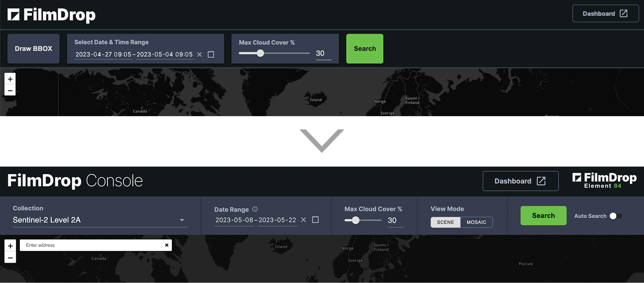This screenshot has height=283, width=644.
Task: Open calendar icon beside 2023-05-04 09:05
Action: (211, 54)
